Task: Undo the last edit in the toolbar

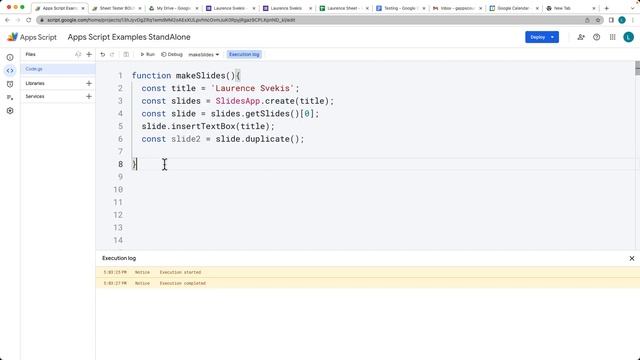Action: point(102,54)
